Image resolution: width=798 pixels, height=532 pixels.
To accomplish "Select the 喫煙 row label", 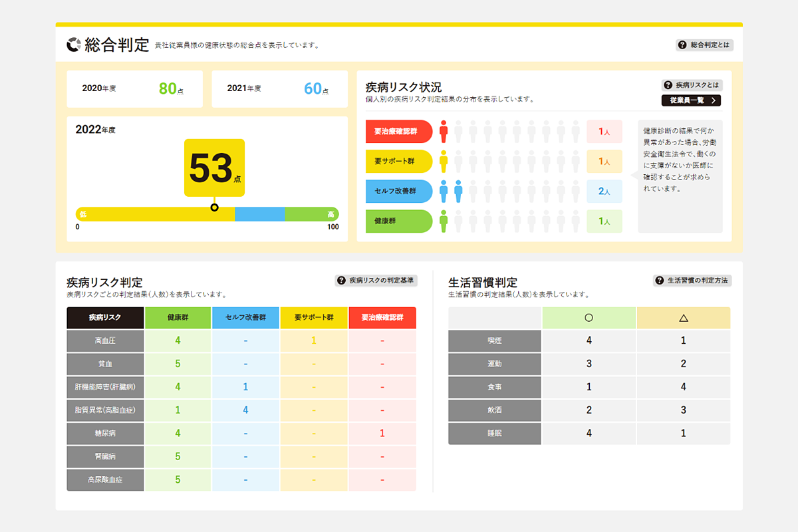I will tap(495, 341).
